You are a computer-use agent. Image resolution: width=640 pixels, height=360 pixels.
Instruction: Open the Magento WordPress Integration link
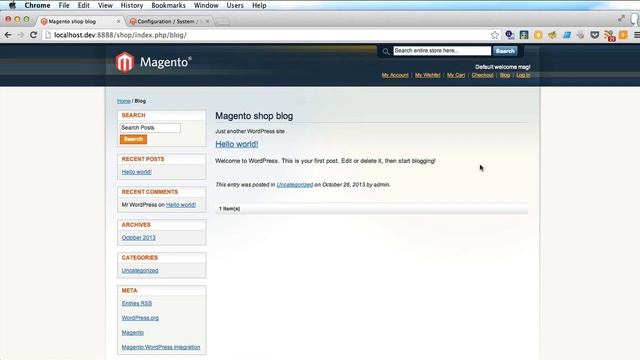point(161,347)
